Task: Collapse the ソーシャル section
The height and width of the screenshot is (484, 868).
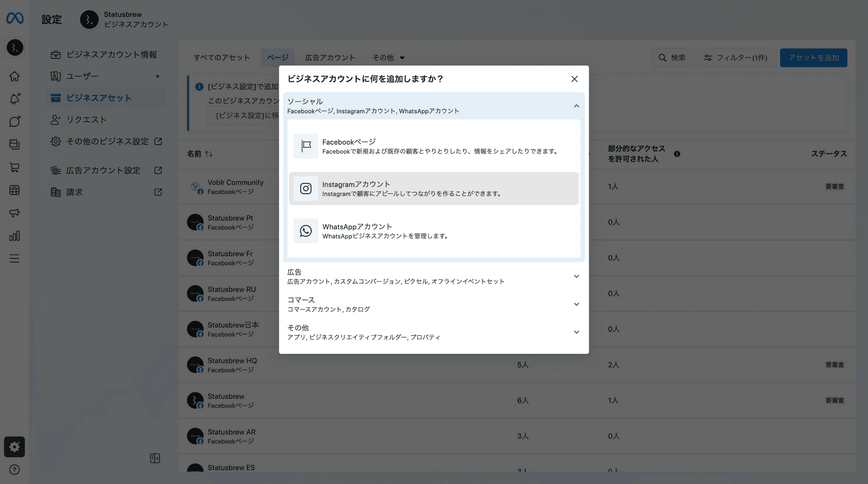Action: click(x=576, y=106)
